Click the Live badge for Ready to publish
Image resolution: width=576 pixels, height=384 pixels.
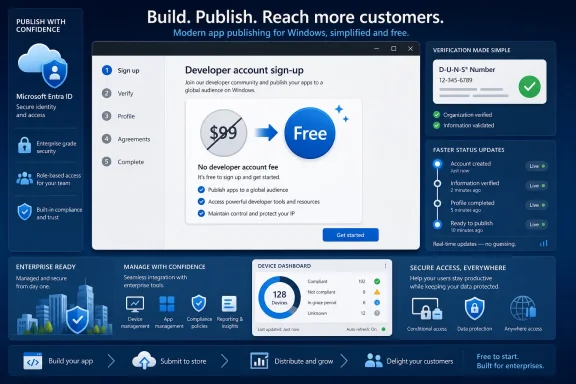click(537, 225)
